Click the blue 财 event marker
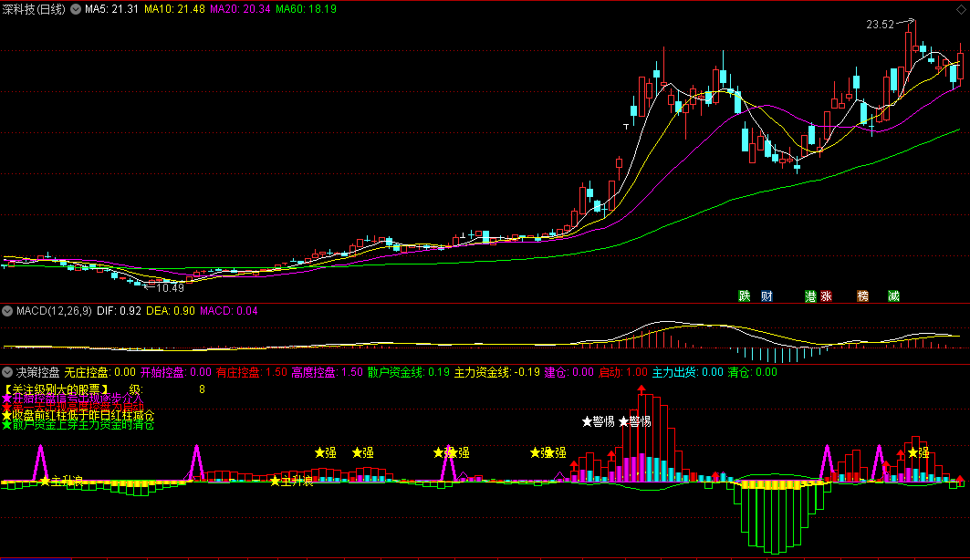The image size is (970, 560). pos(767,296)
